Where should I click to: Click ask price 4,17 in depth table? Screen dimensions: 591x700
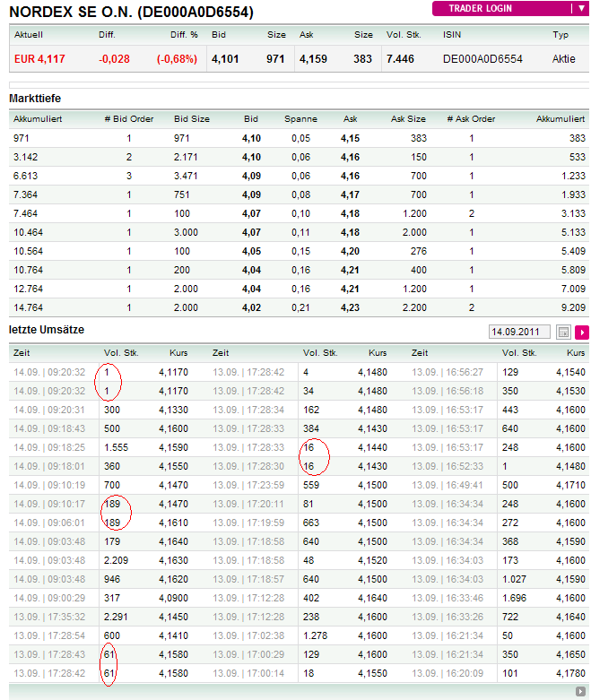point(351,194)
